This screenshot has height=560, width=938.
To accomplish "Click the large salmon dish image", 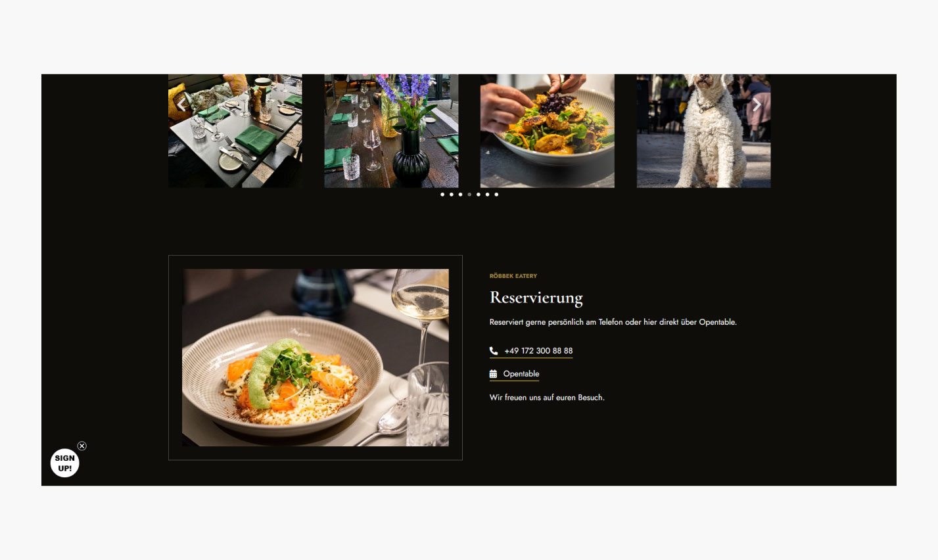I will [316, 358].
